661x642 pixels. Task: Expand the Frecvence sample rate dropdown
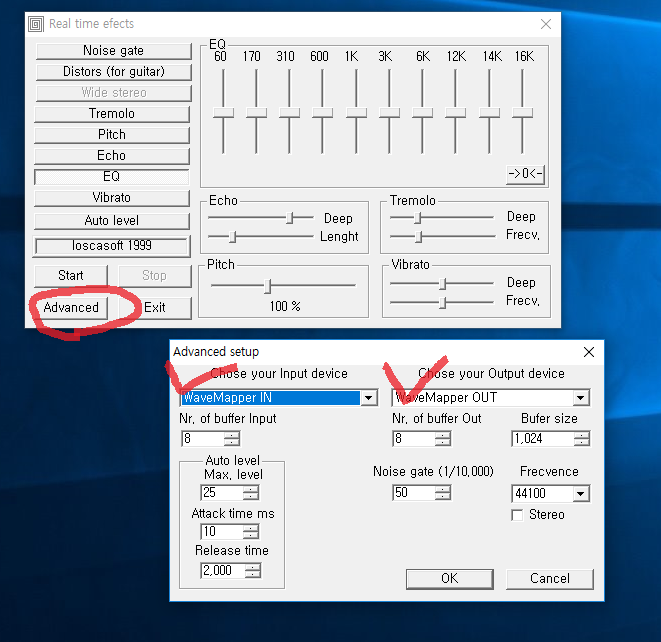(580, 493)
